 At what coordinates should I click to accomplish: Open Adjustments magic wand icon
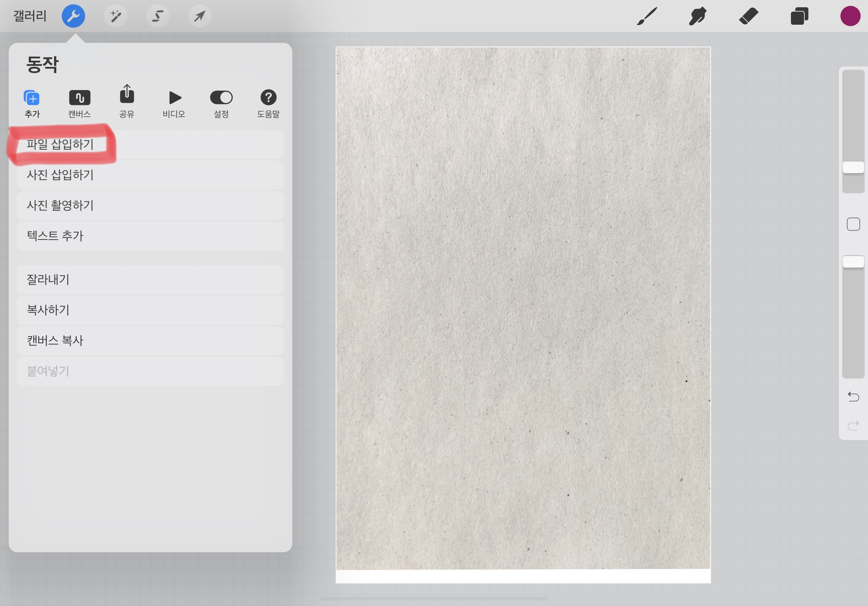pyautogui.click(x=116, y=16)
